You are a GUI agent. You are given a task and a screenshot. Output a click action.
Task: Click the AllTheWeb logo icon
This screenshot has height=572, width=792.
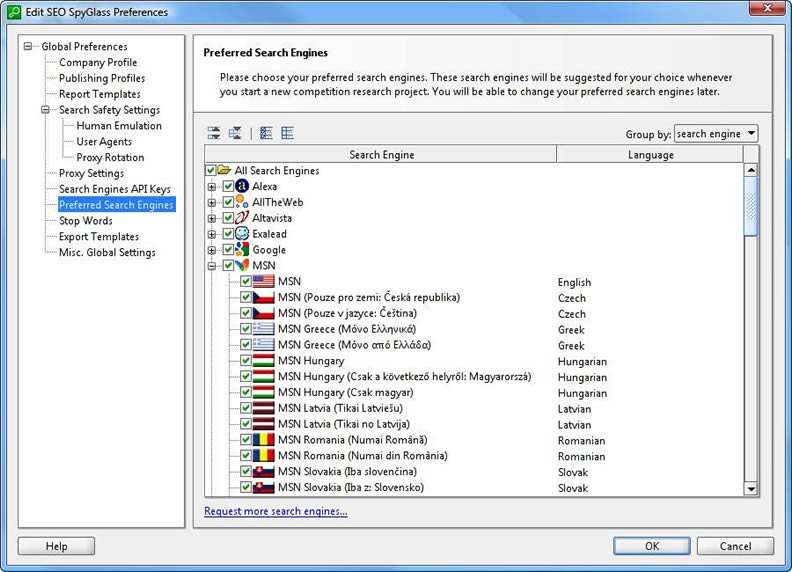point(243,202)
